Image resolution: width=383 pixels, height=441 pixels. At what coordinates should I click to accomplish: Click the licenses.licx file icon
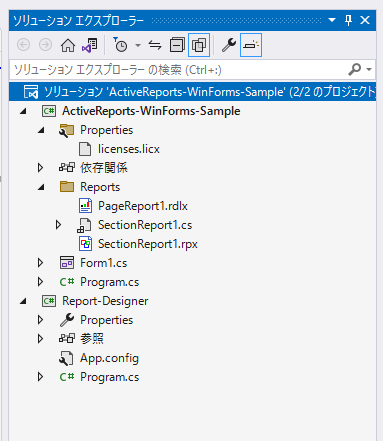pyautogui.click(x=85, y=149)
